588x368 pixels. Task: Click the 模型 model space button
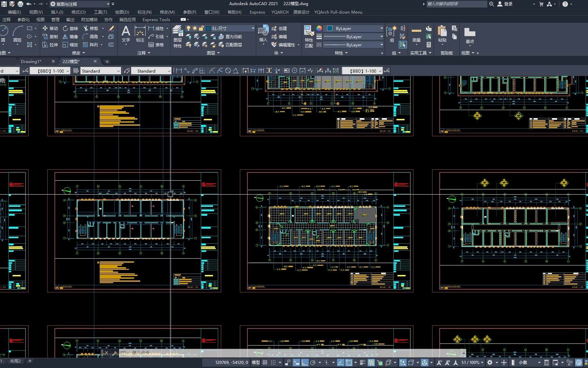(x=256, y=363)
